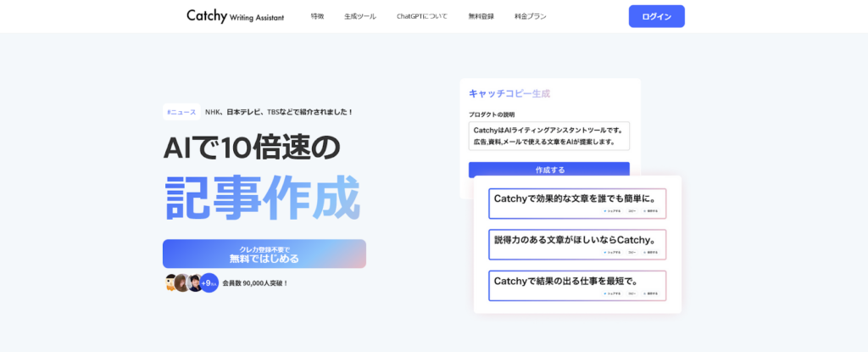Copy the 'Catchyで結果の出る仕事を最短で。' result

point(632,293)
